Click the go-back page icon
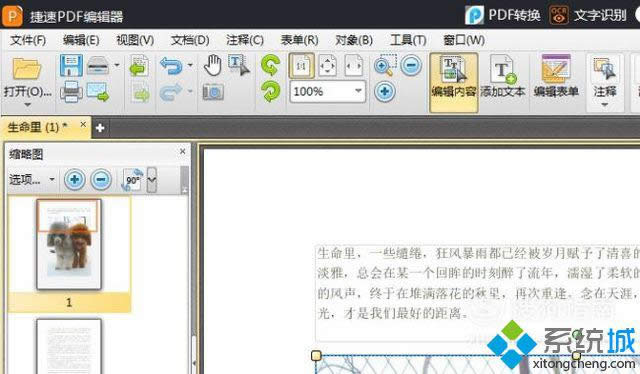 pyautogui.click(x=139, y=66)
